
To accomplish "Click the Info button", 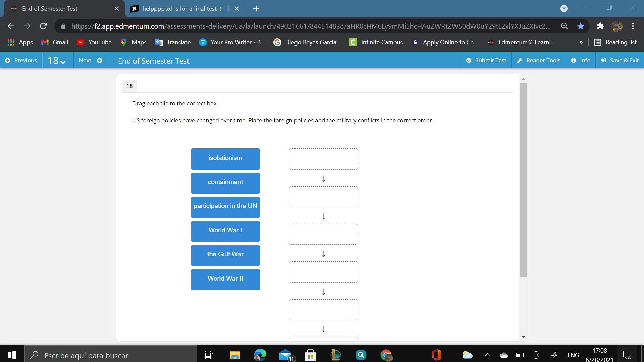I will click(x=581, y=60).
